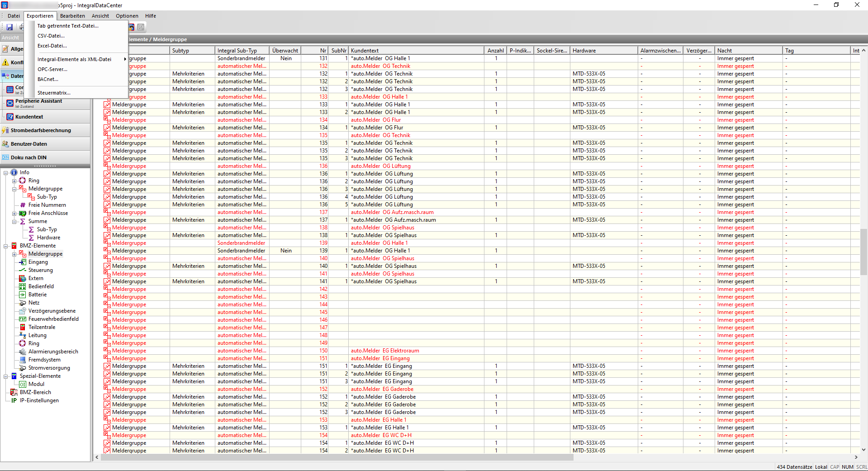This screenshot has width=868, height=471.
Task: Click the vertical scrollbar thumb of table
Action: tap(864, 252)
